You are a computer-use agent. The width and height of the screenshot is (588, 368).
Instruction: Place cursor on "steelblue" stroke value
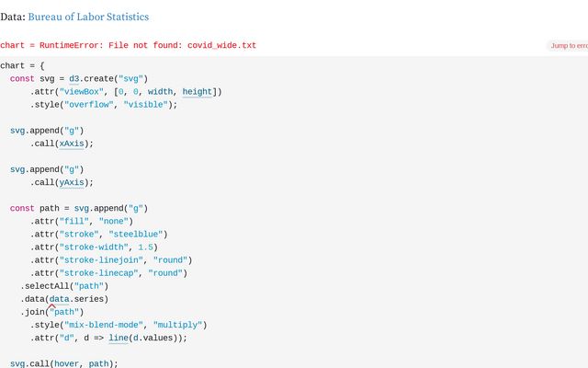click(x=136, y=235)
